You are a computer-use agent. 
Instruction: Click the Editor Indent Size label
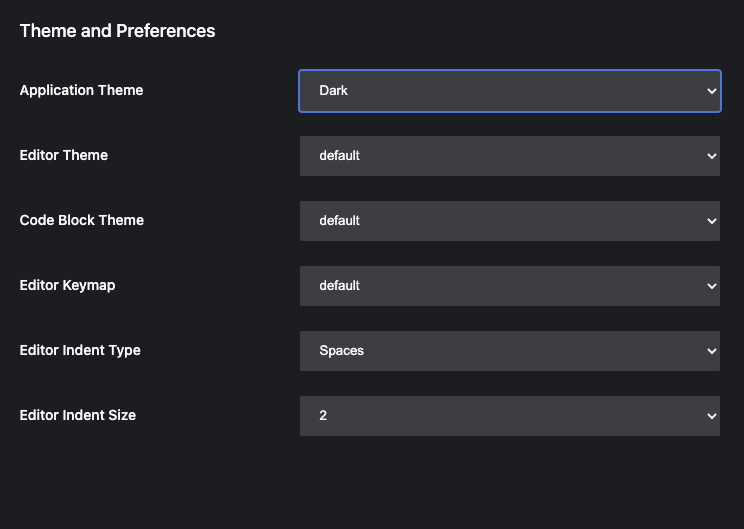click(77, 415)
